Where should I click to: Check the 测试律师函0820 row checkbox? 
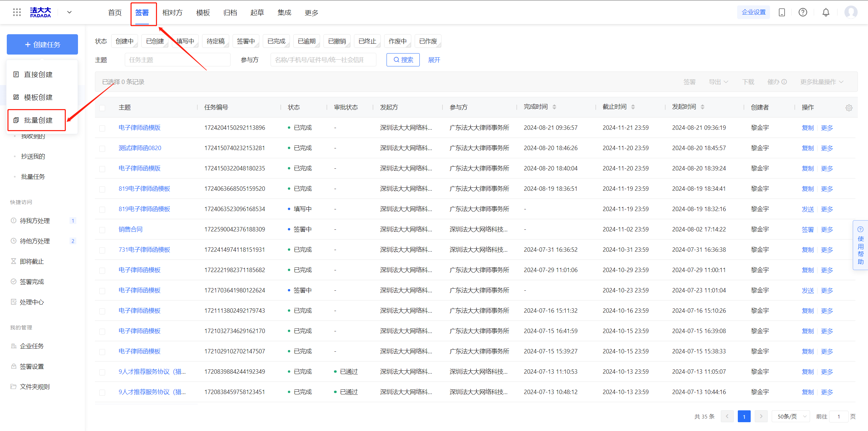[102, 149]
